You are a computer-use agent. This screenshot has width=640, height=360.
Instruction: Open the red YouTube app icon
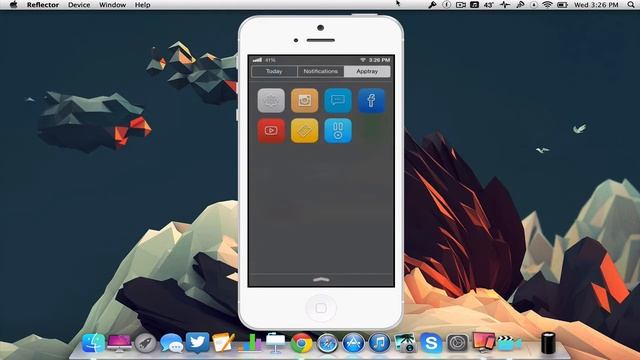271,131
